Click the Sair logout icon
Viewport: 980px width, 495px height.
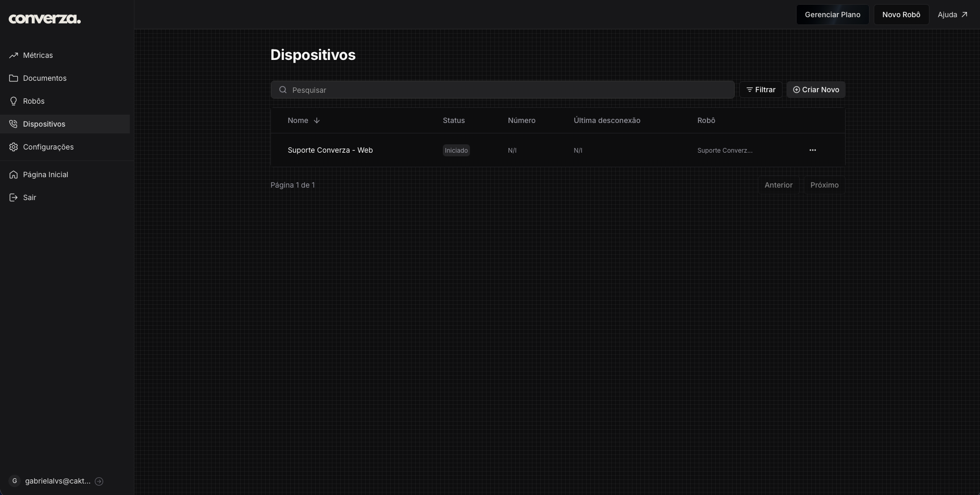14,197
